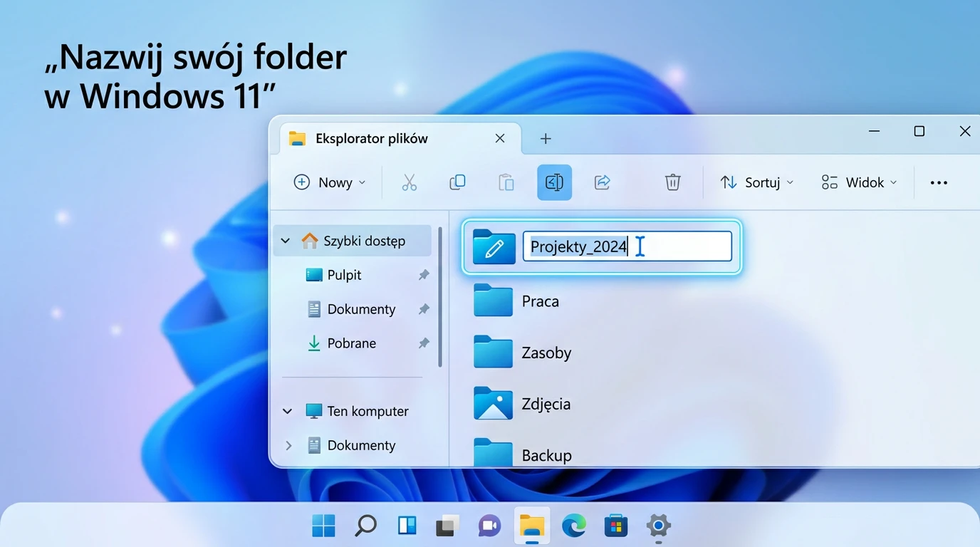Viewport: 980px width, 547px height.
Task: Click inside the Projekty_2024 name field
Action: coord(627,246)
